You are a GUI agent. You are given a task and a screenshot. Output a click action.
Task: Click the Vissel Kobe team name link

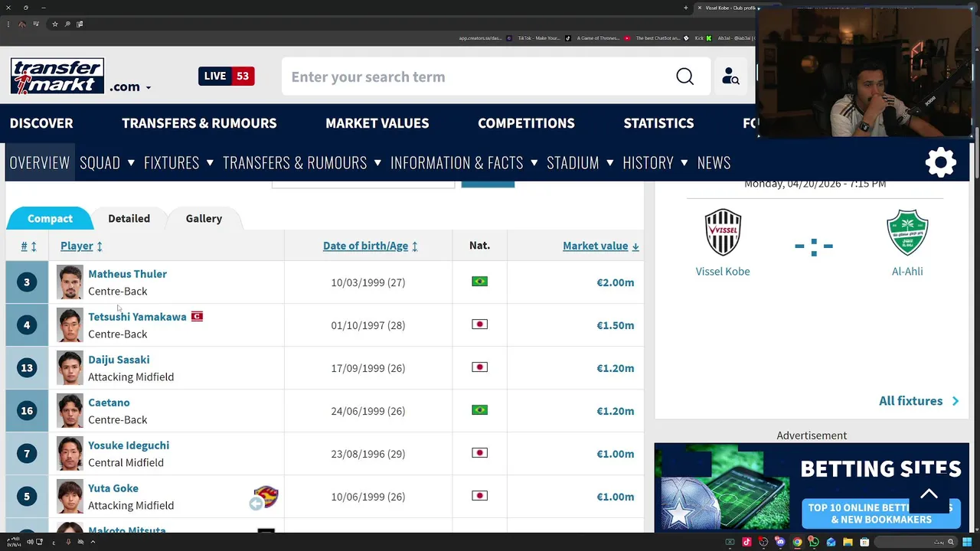[x=723, y=271]
